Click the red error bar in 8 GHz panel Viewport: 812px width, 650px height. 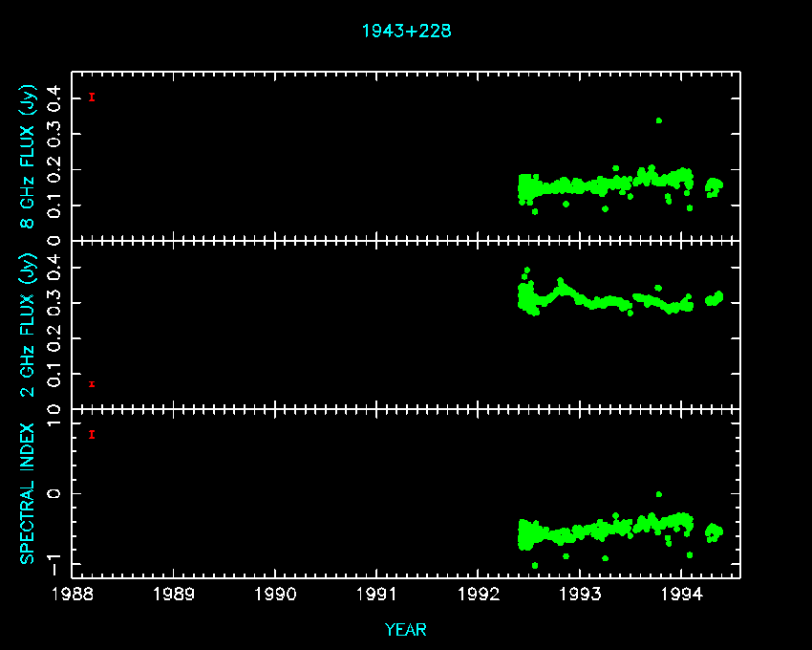pos(92,97)
